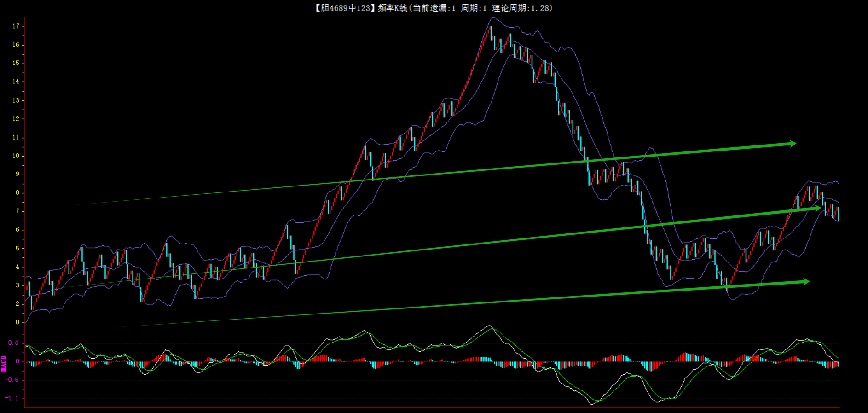The height and width of the screenshot is (413, 868).
Task: Click the arrowhead of the middle green trendline
Action: pyautogui.click(x=818, y=209)
